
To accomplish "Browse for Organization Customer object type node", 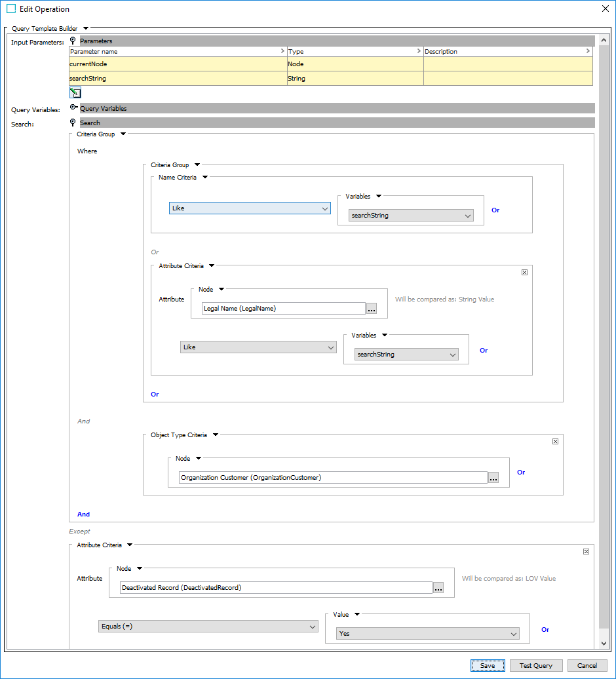I will pyautogui.click(x=493, y=478).
